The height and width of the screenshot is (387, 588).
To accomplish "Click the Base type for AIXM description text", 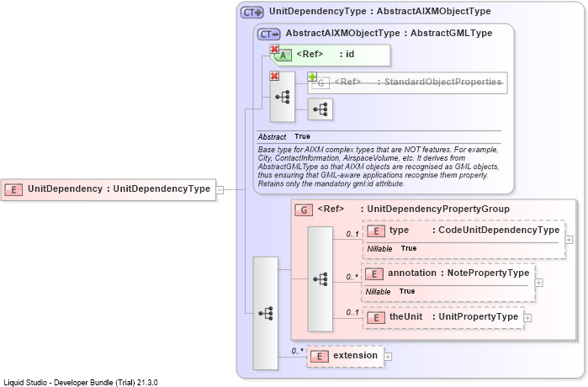I will [x=379, y=167].
